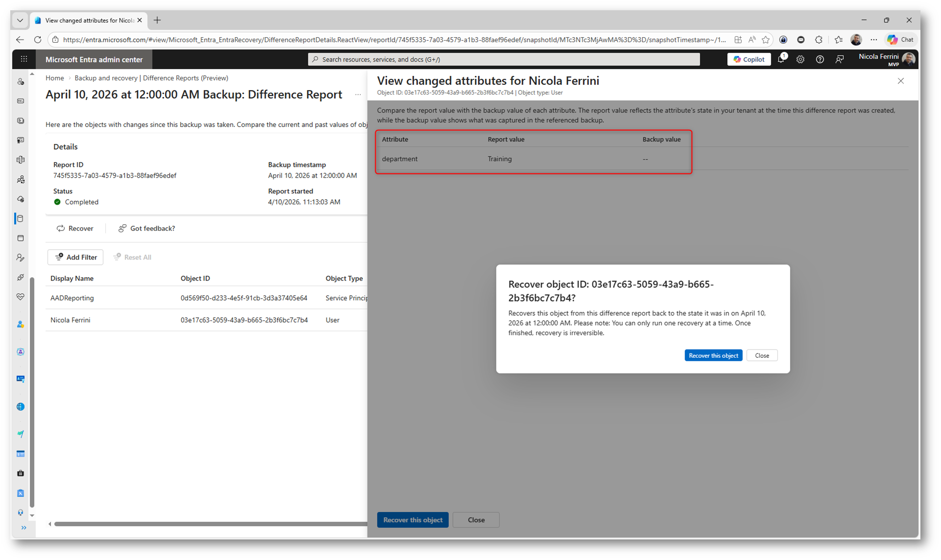The height and width of the screenshot is (560, 941).
Task: Click the horizontal scrollbar under the table
Action: [x=211, y=524]
